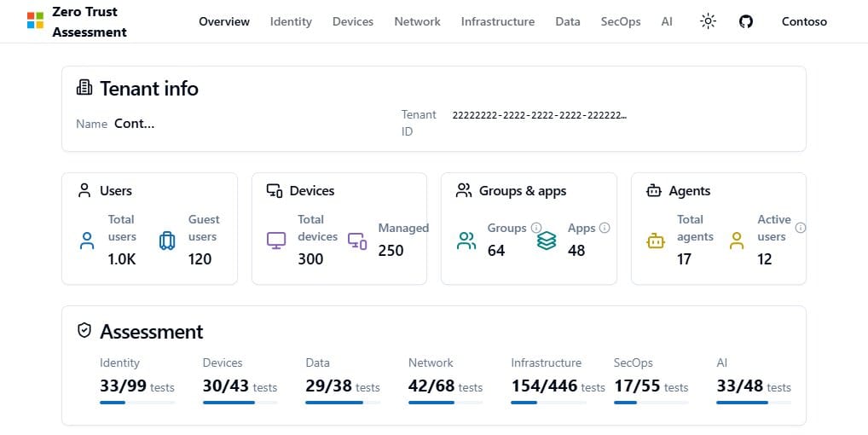Click the truncated Tenant ID value
Screen dimensions: 868x435
[x=540, y=115]
